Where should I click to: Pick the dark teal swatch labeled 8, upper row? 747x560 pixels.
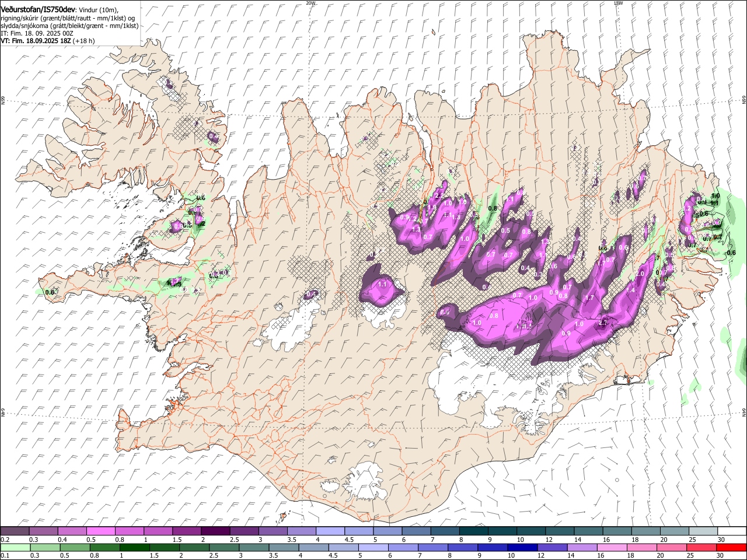pos(474,531)
